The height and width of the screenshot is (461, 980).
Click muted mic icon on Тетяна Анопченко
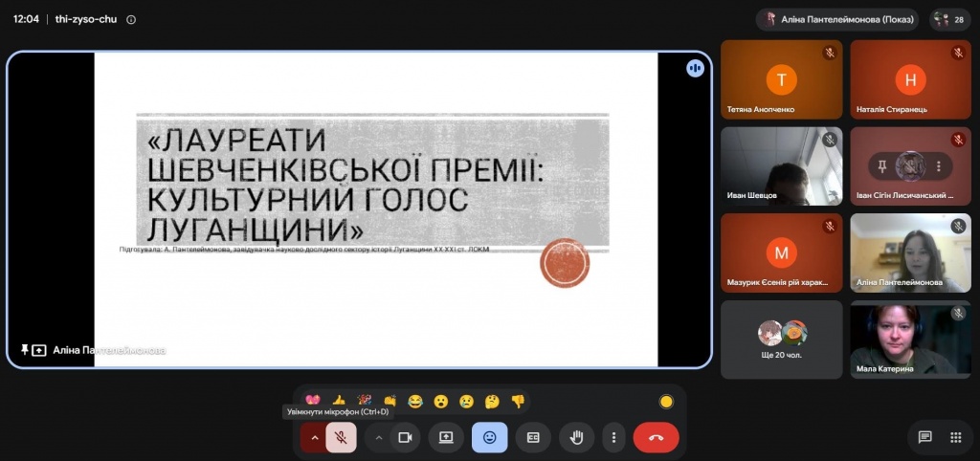(830, 54)
